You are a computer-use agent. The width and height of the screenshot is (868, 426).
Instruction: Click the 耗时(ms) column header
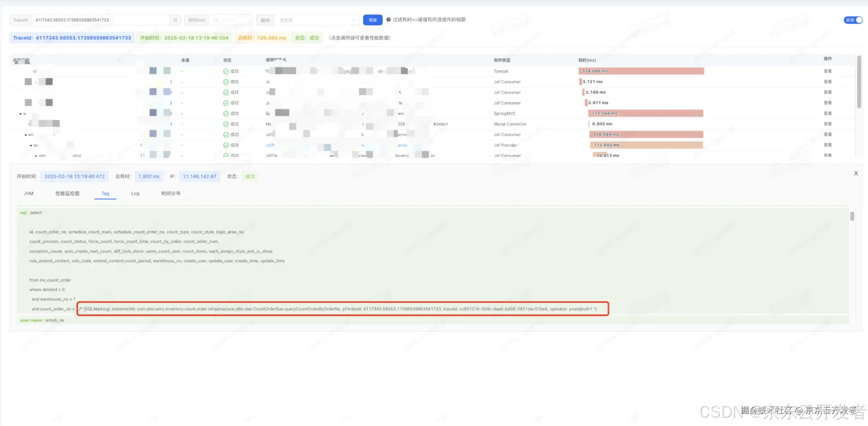pos(587,60)
